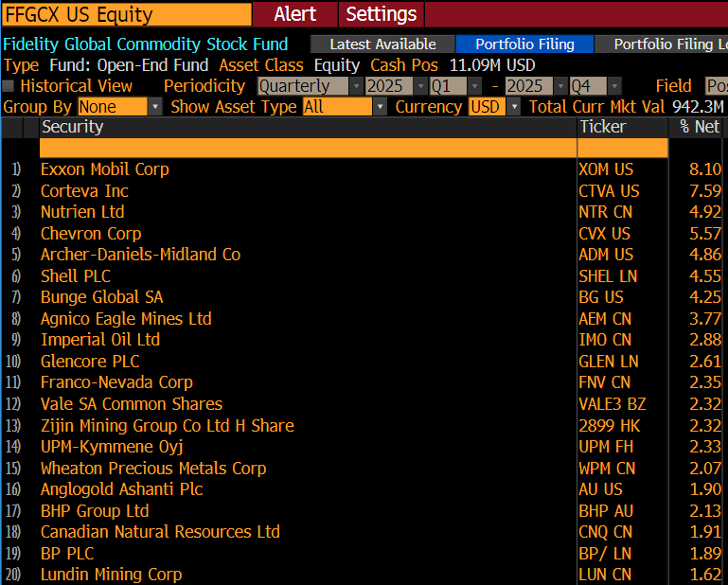
Task: Sort by the Ticker column header
Action: pyautogui.click(x=602, y=127)
